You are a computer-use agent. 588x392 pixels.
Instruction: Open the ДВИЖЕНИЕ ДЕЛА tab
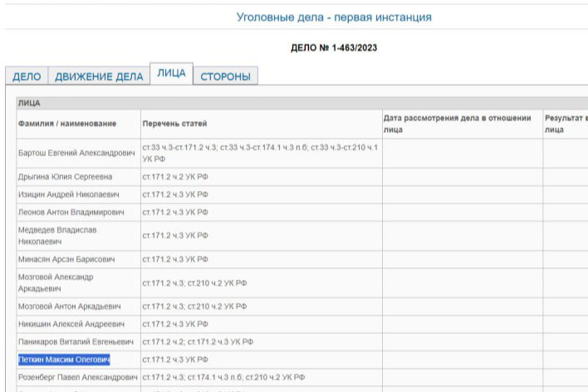99,76
